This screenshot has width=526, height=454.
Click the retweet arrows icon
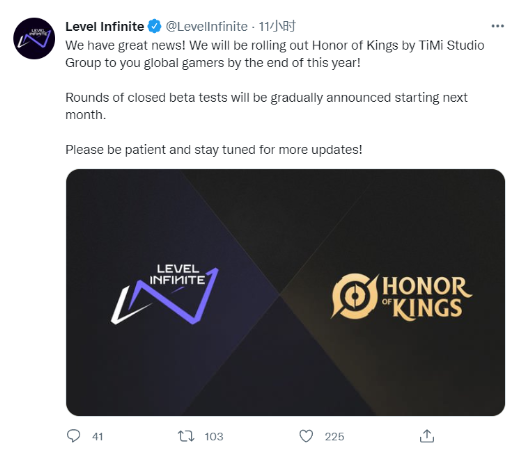186,436
